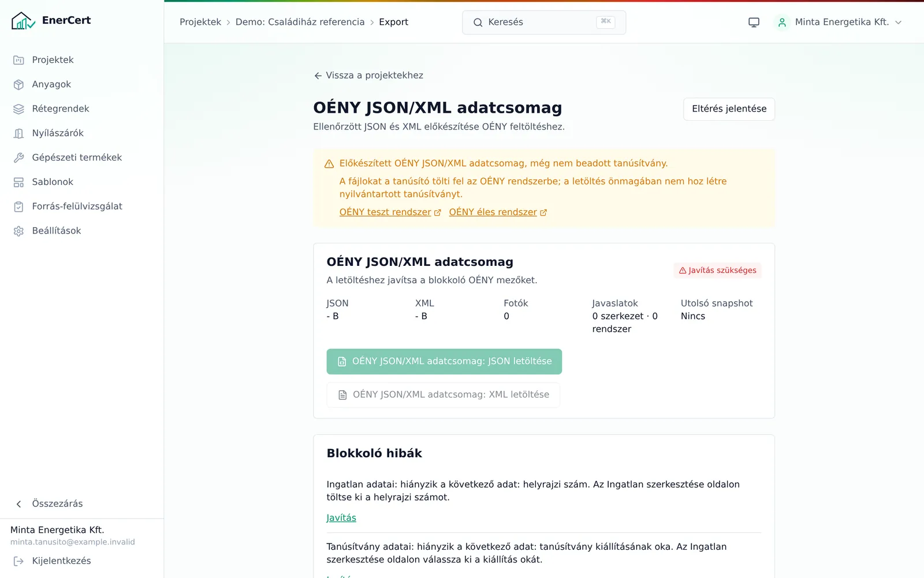Image resolution: width=924 pixels, height=578 pixels.
Task: Open the Minta Energetika Kft. account dropdown
Action: [x=838, y=23]
